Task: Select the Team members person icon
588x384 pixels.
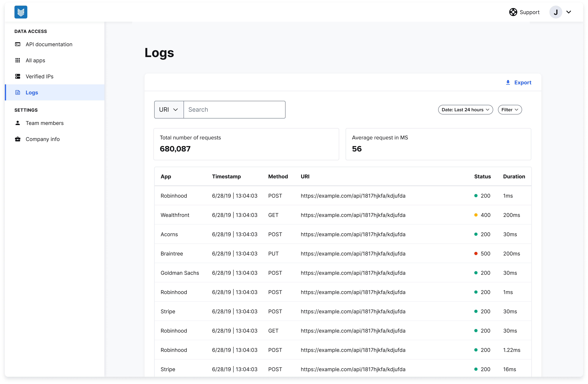Action: point(18,123)
